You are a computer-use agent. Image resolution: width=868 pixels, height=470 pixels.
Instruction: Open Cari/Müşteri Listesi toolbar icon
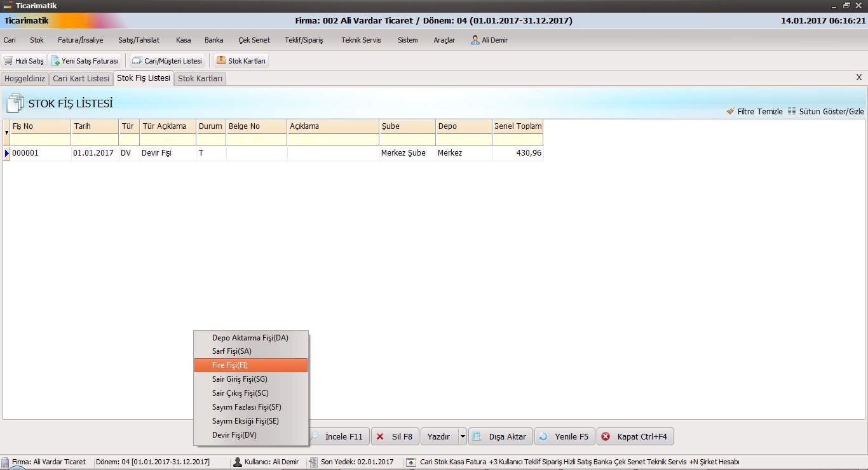[137, 61]
